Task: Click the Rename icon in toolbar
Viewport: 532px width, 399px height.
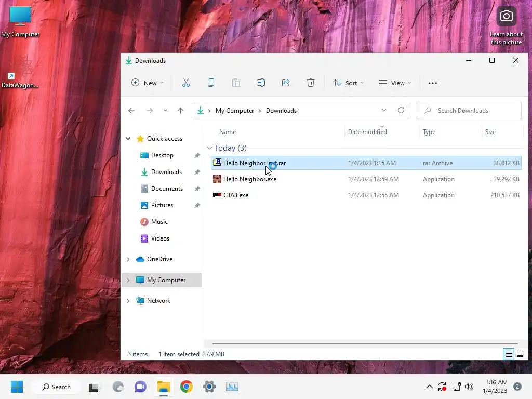Action: click(x=261, y=83)
